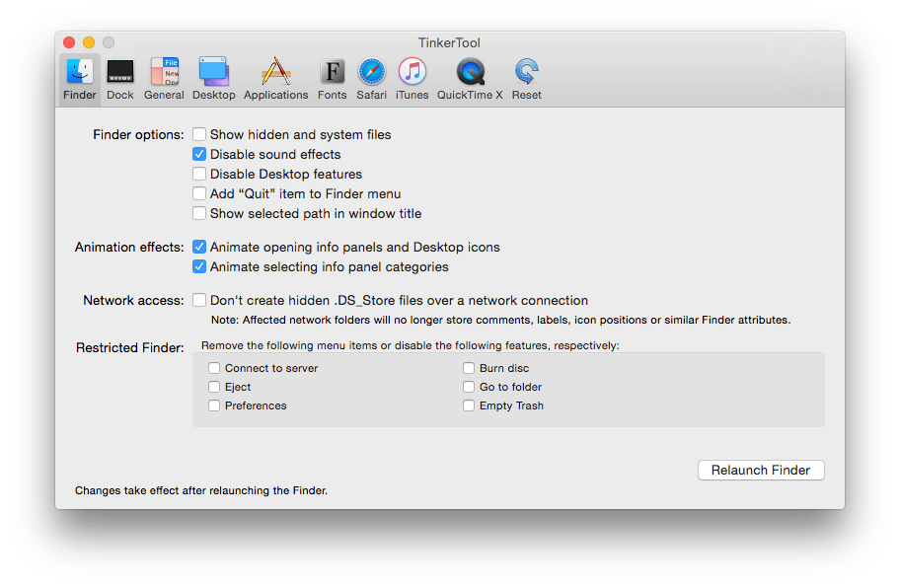The width and height of the screenshot is (900, 588).
Task: Check the Connect to server restriction
Action: [x=214, y=367]
